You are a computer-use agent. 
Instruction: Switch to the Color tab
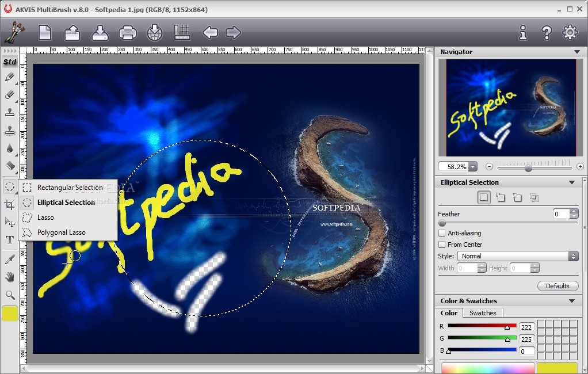pyautogui.click(x=449, y=313)
